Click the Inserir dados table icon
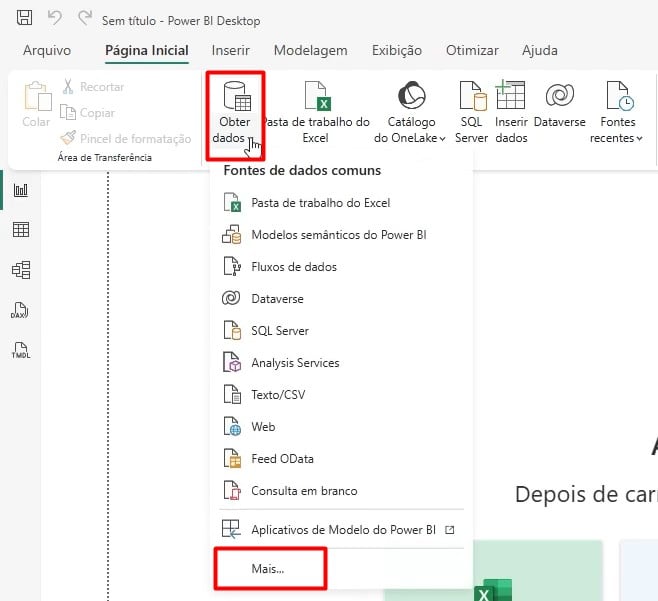The image size is (658, 601). click(x=510, y=95)
